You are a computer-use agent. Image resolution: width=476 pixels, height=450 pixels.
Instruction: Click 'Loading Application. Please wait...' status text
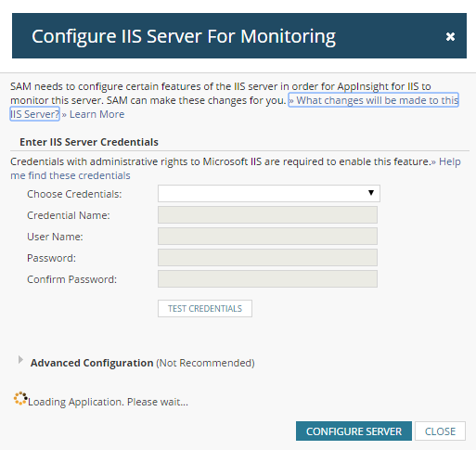point(108,402)
